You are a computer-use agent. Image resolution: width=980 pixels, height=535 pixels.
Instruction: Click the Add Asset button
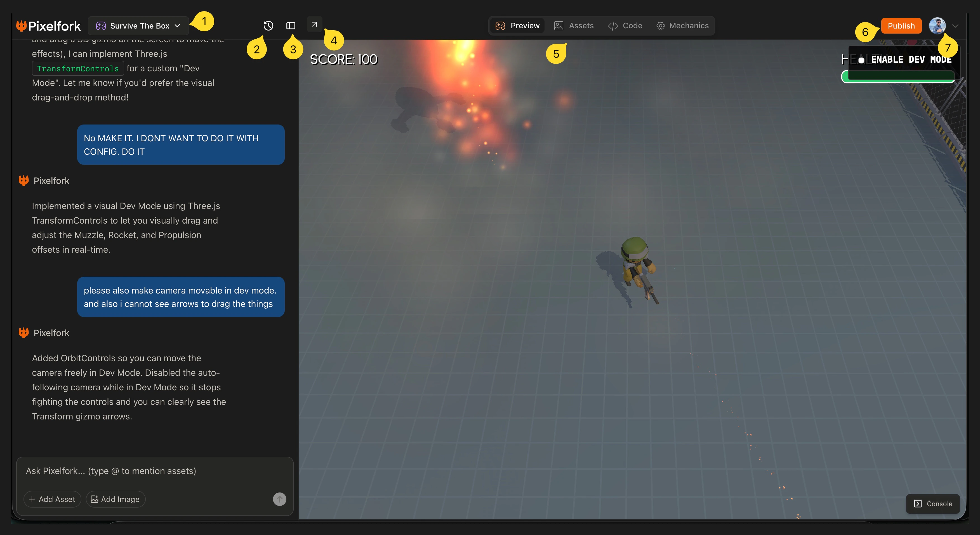52,499
